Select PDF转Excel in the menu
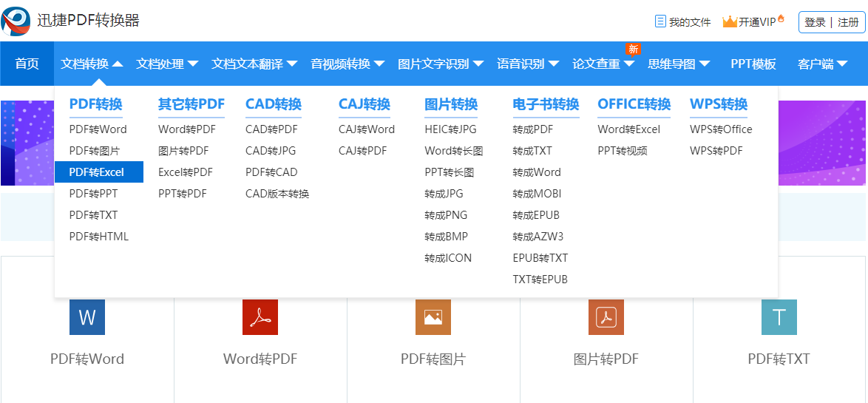The image size is (868, 403). point(99,172)
